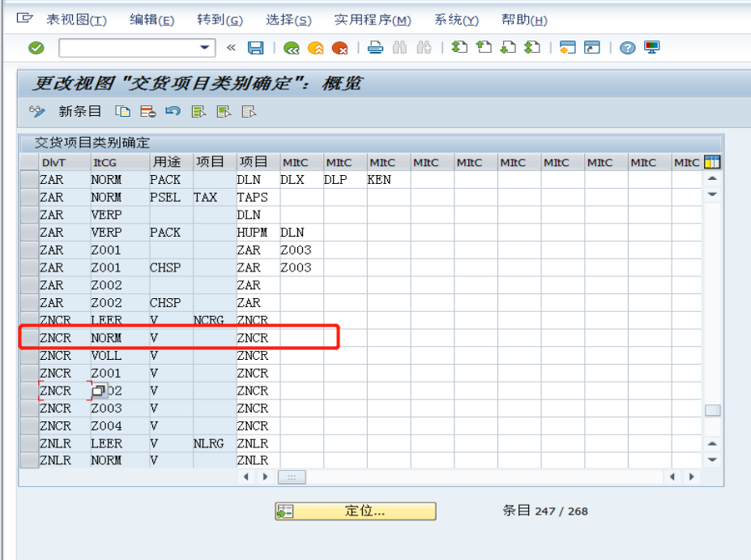
Task: Click the Find binoculars icon
Action: [399, 48]
